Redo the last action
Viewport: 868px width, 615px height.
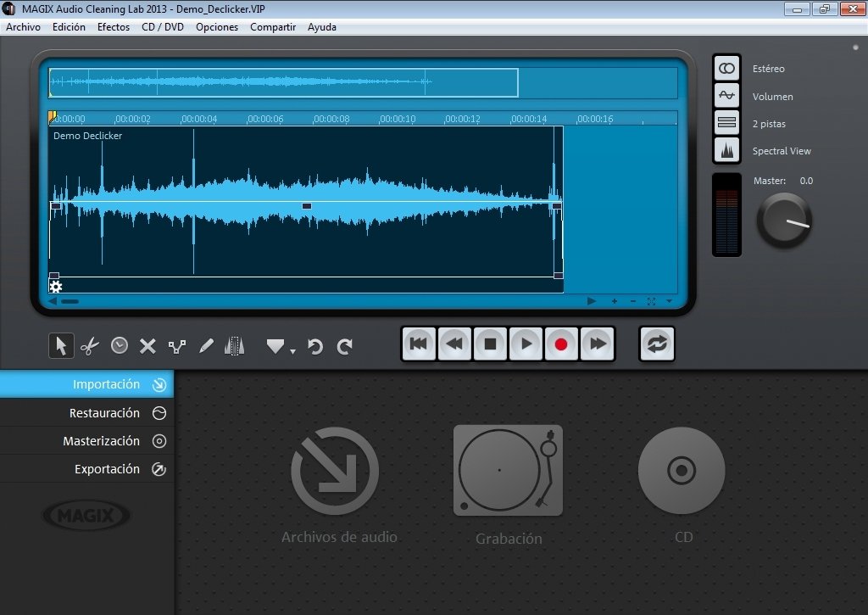(344, 347)
